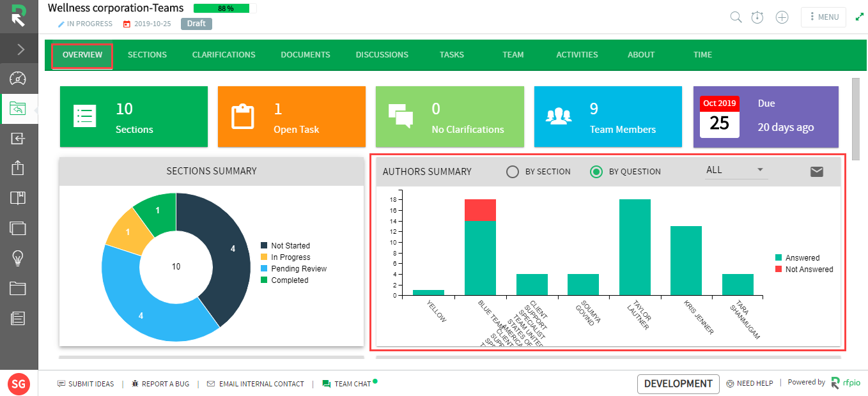Click the lightbulb icon in sidebar
Viewport: 868px width, 396px height.
click(x=18, y=258)
